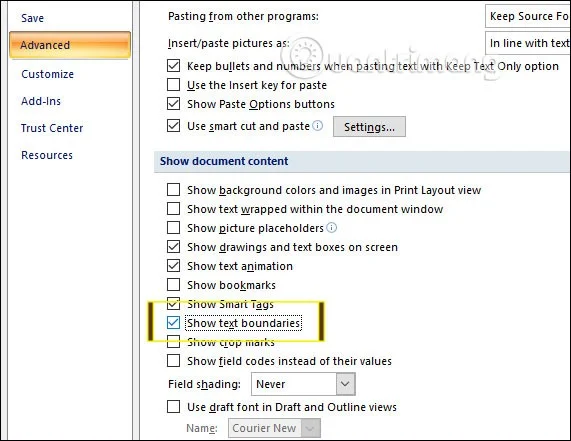Check Show background colors and images option
571x441 pixels.
point(173,190)
